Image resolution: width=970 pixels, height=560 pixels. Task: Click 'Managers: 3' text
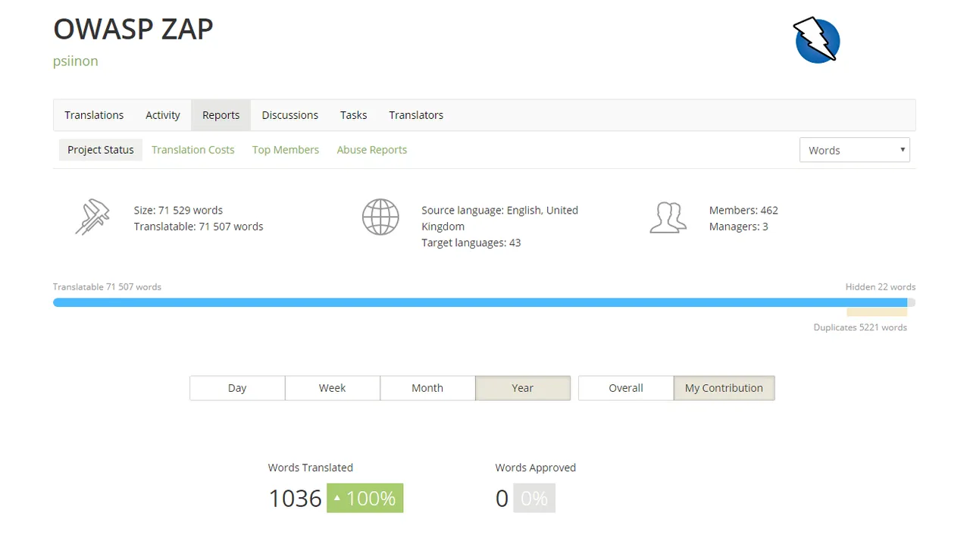point(739,227)
